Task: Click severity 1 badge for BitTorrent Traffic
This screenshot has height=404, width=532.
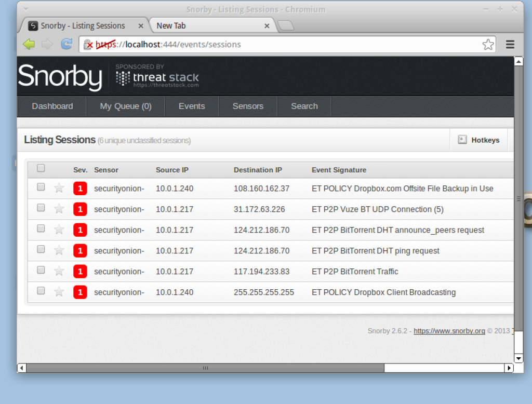Action: tap(80, 272)
